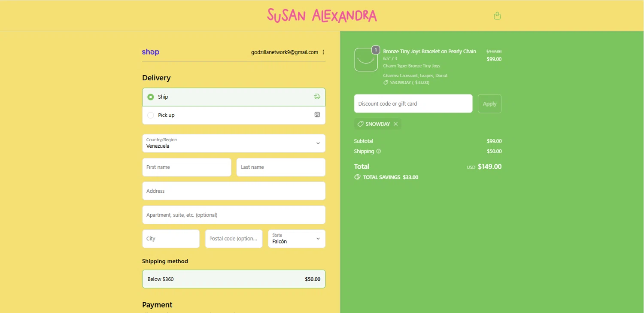The image size is (644, 313).
Task: Click the struck-through $132.00 price
Action: [x=494, y=52]
